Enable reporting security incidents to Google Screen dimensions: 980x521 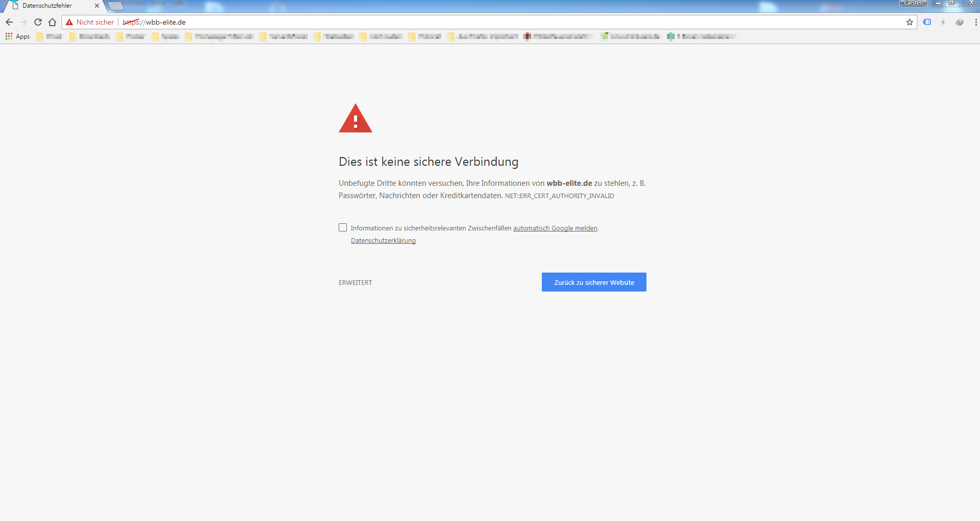pos(343,227)
